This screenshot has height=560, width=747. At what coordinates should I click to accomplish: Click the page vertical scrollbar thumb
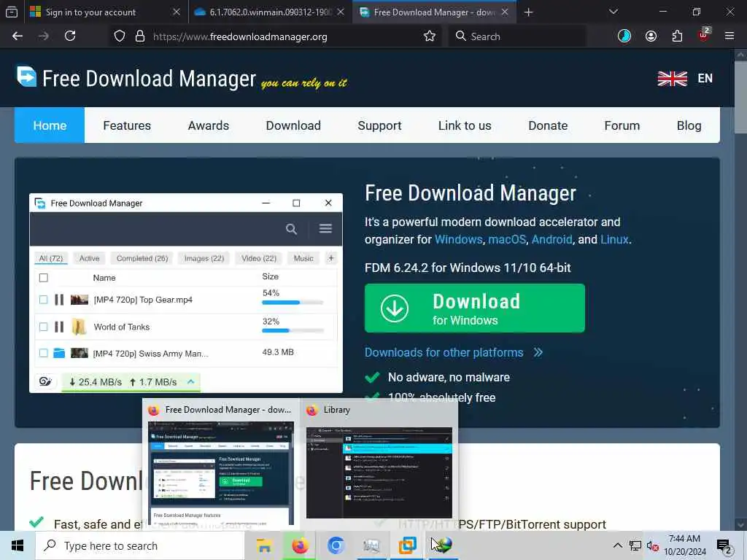coord(740,97)
